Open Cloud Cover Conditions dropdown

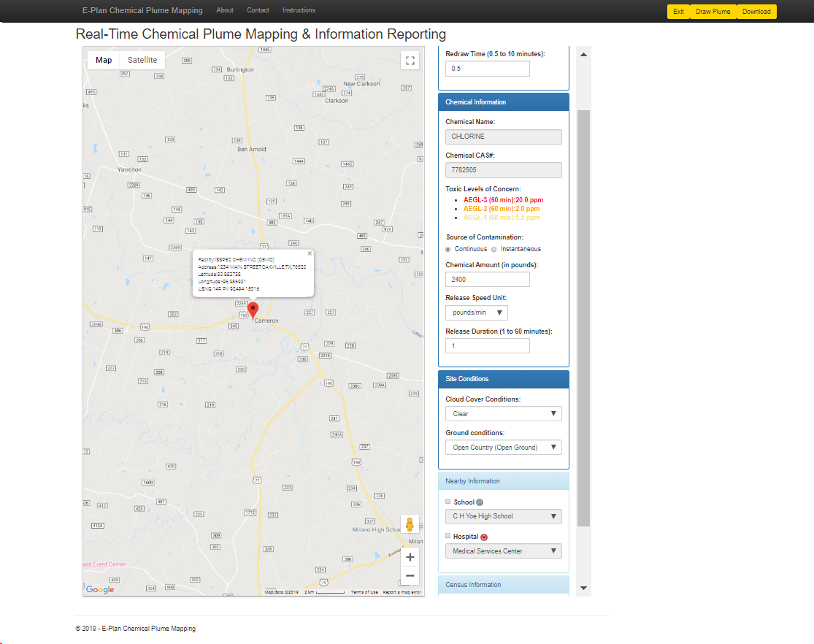tap(503, 414)
